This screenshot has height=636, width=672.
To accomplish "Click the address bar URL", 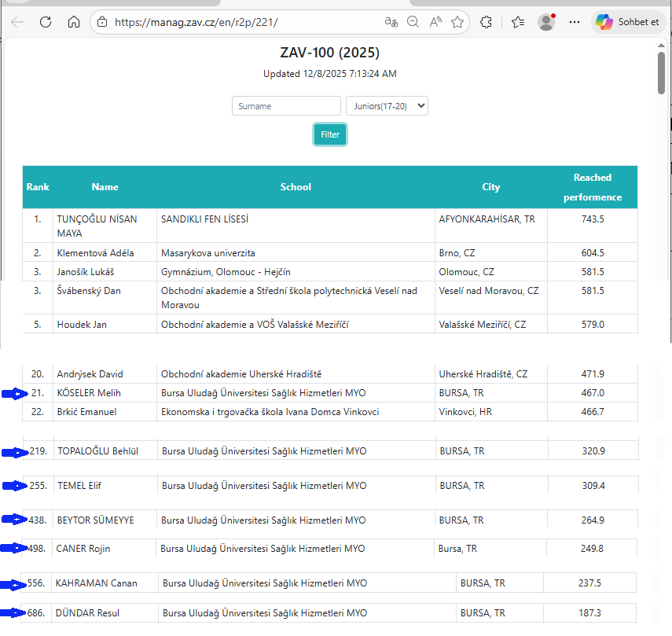I will (x=196, y=22).
